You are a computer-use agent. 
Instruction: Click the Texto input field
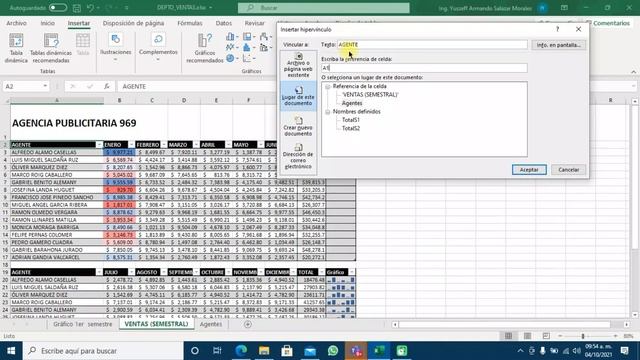(x=432, y=44)
